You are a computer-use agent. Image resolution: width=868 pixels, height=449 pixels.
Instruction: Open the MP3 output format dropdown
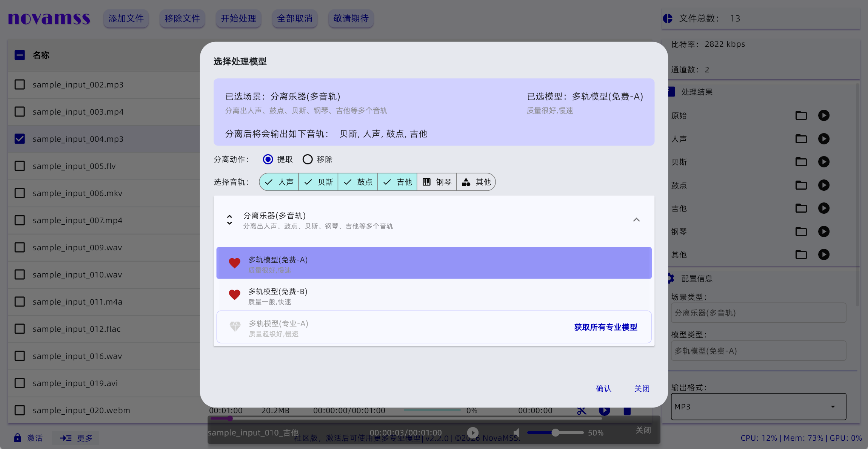[759, 407]
